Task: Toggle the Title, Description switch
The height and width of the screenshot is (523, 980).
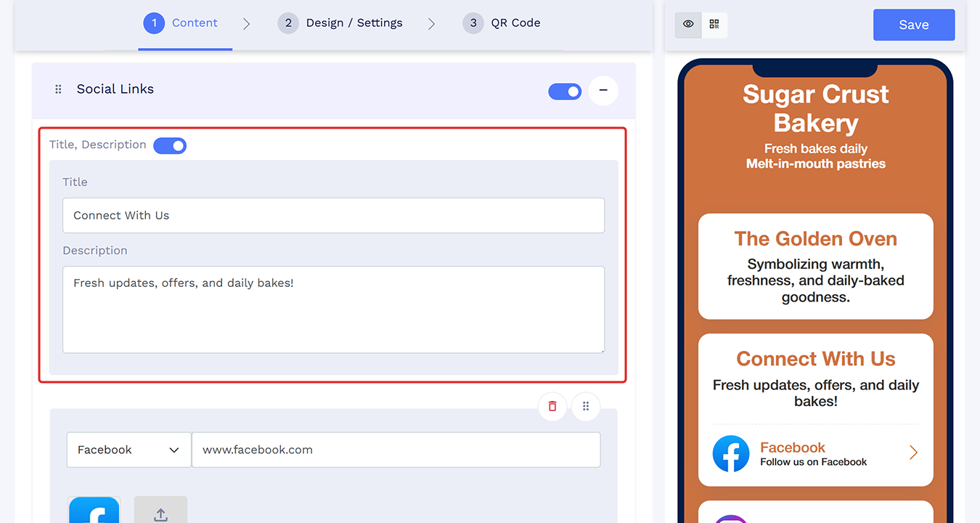Action: [x=170, y=145]
